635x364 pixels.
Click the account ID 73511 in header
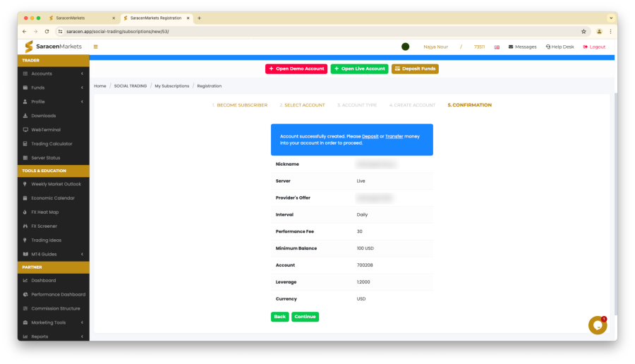(479, 47)
